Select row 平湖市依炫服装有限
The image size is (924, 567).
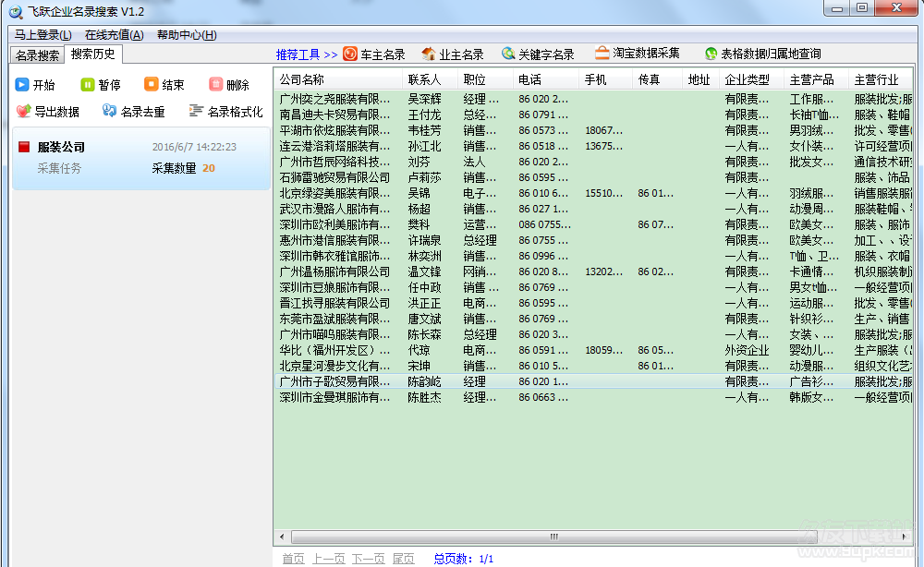pos(593,130)
